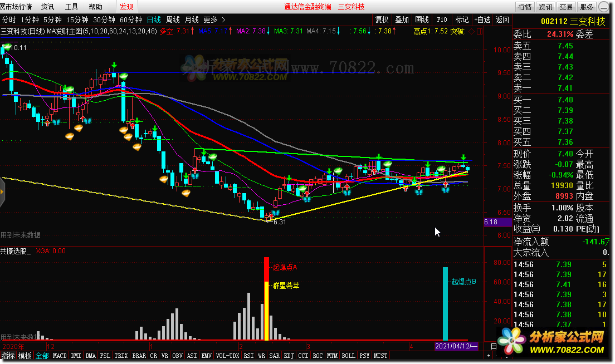Screen dimensions: 615x364
Task: Switch to MCST indicator
Action: tap(380, 356)
